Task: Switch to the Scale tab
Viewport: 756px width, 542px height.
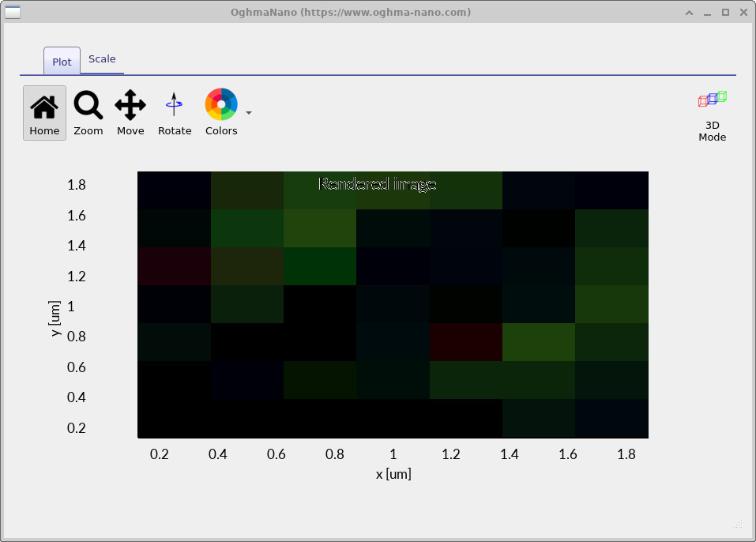Action: (x=102, y=59)
